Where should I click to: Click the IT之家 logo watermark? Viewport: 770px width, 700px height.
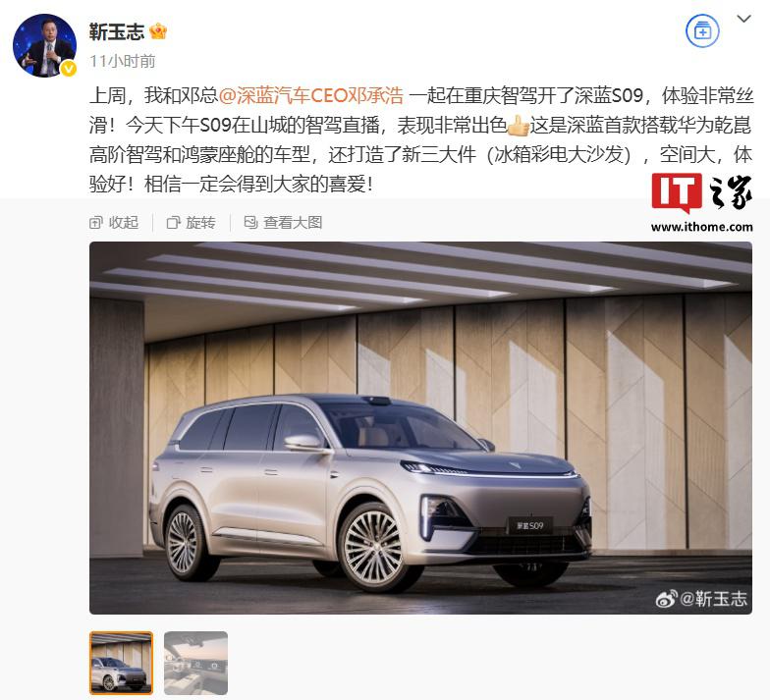pos(701,203)
